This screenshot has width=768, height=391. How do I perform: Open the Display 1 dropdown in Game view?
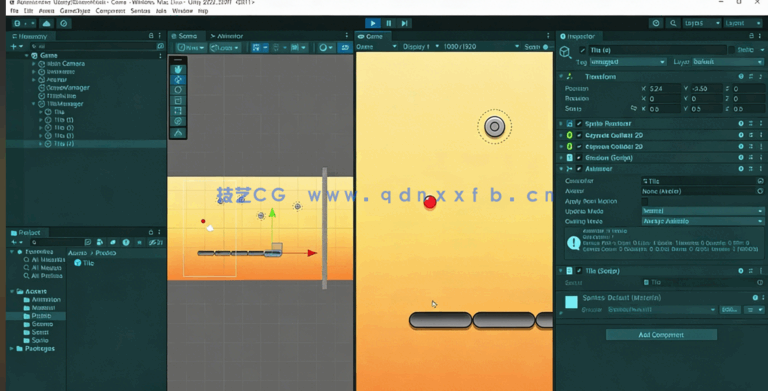tap(420, 47)
